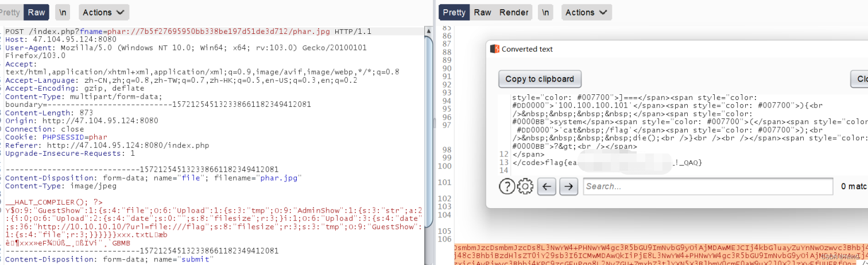Open search help question-mark icon in Converted text dialog
This screenshot has height=265, width=868.
[506, 186]
